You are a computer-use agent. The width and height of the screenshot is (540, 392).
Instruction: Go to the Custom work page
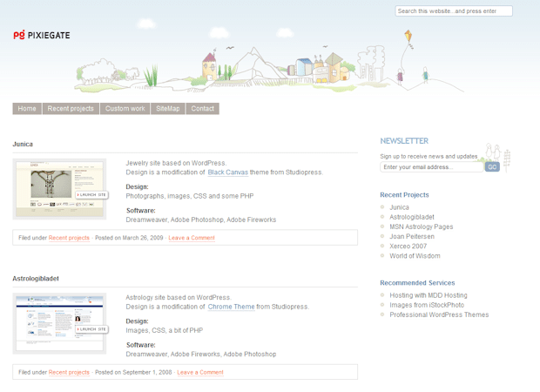125,109
